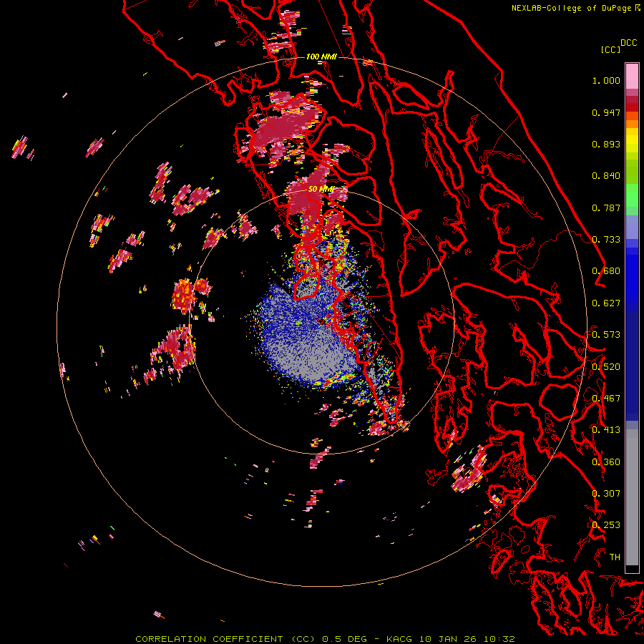Click the 50 NMI range ring label
The width and height of the screenshot is (644, 644).
coord(321,190)
